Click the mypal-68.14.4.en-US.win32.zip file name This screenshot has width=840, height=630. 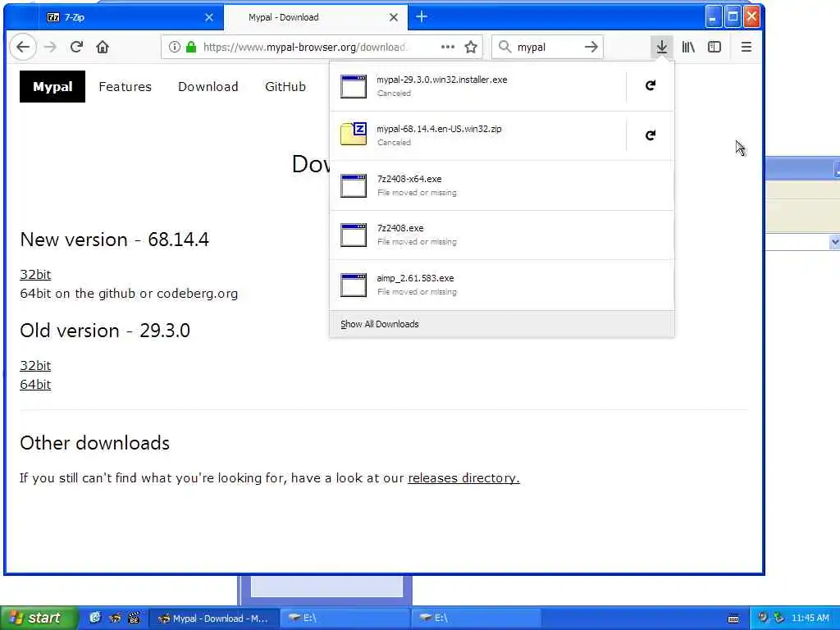[x=440, y=129]
